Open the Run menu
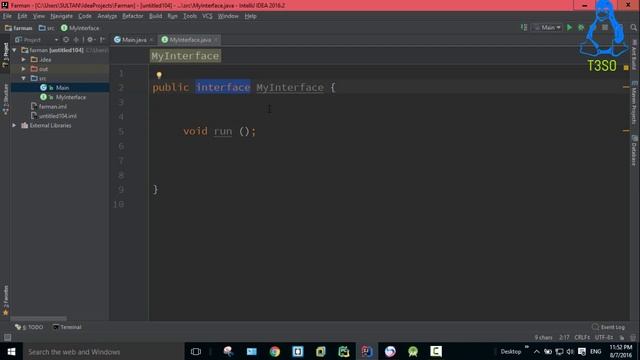 (x=172, y=16)
